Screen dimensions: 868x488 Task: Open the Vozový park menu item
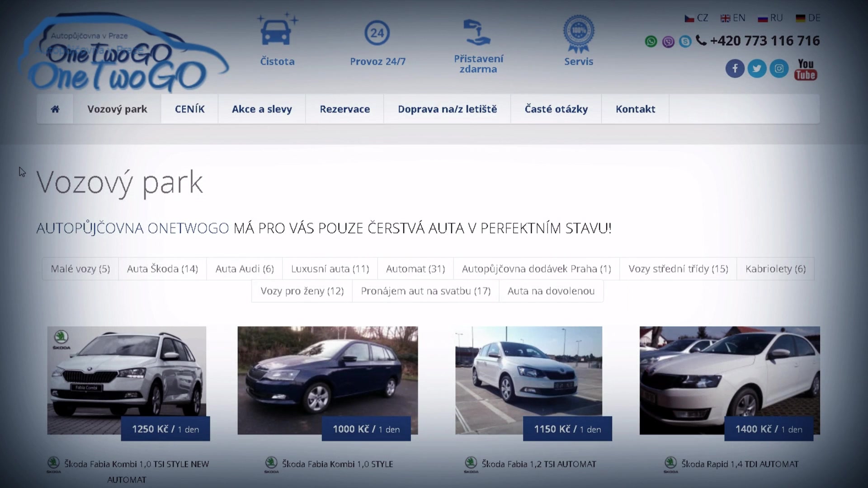pyautogui.click(x=117, y=109)
